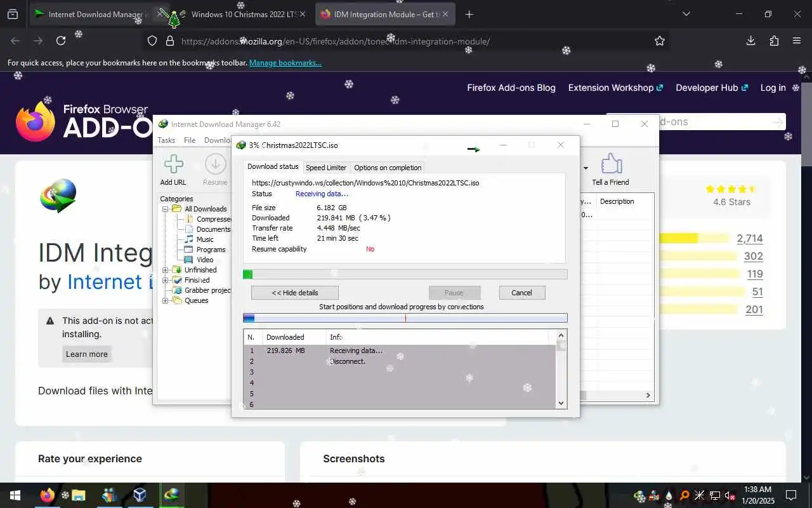Open Firefox downloads panel icon
This screenshot has width=812, height=508.
750,41
